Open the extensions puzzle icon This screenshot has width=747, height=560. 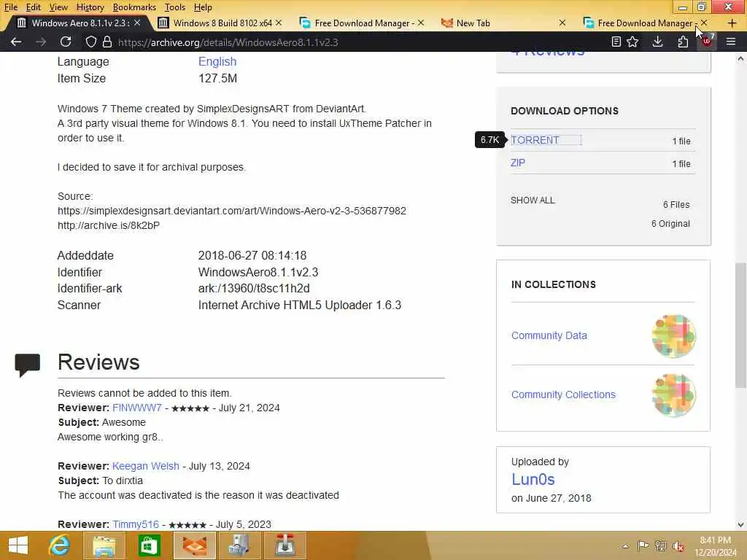[683, 42]
